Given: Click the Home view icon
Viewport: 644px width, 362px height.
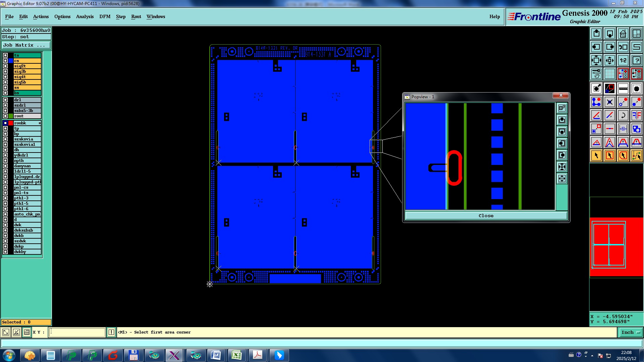Looking at the screenshot, I should (623, 34).
